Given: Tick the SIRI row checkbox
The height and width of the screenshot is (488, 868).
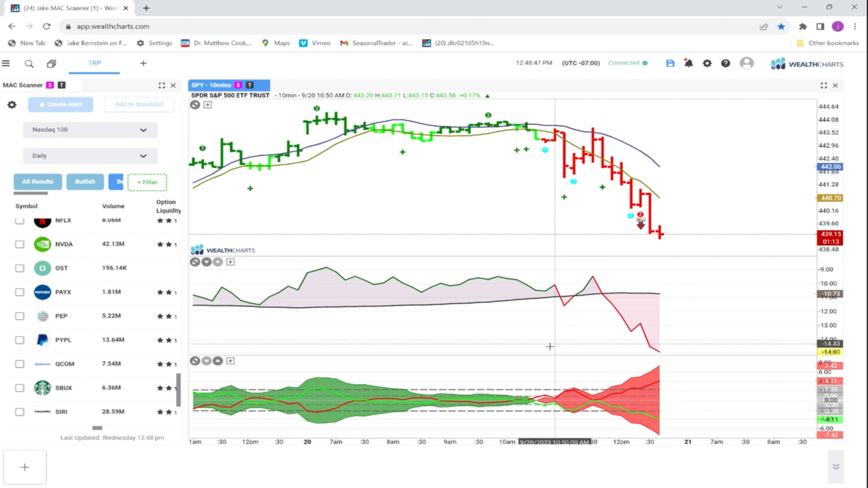Looking at the screenshot, I should point(19,412).
